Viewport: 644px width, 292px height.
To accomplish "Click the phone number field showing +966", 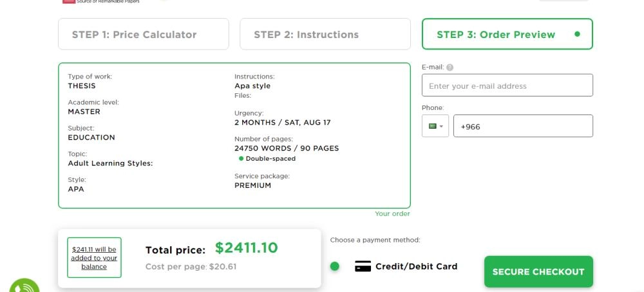I will [x=522, y=126].
